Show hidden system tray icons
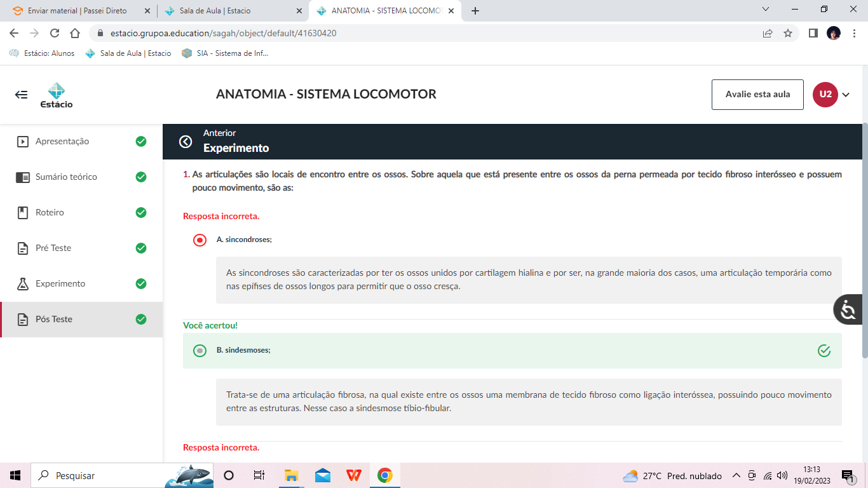Viewport: 868px width, 488px height. [736, 475]
